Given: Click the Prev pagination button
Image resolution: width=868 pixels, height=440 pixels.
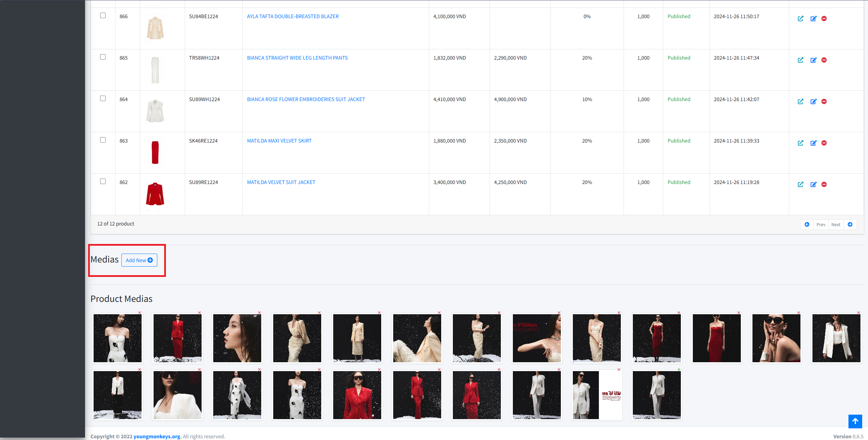Looking at the screenshot, I should click(x=821, y=224).
